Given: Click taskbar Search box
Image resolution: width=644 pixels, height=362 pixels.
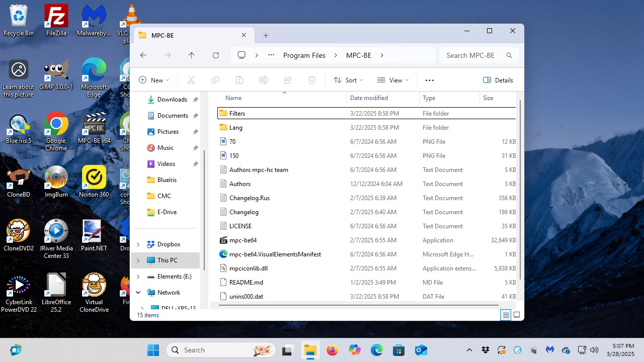Looking at the screenshot, I should click(221, 350).
